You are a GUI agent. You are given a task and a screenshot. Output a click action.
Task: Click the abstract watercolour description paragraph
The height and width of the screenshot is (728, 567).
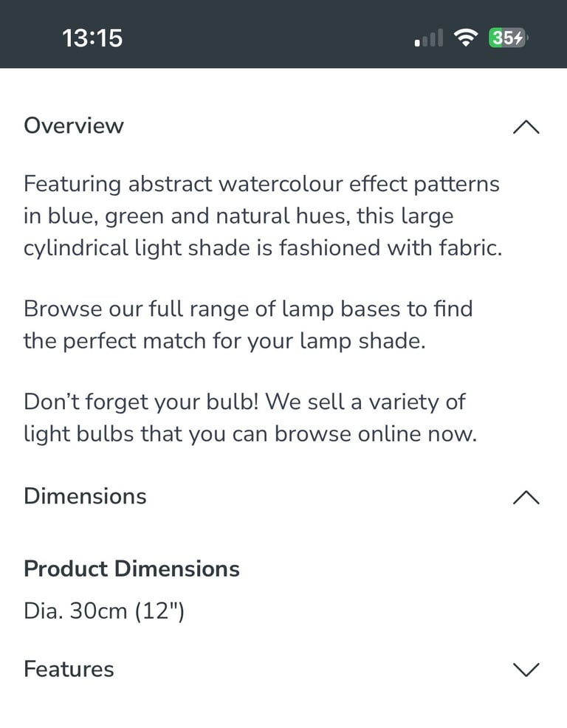pyautogui.click(x=263, y=216)
